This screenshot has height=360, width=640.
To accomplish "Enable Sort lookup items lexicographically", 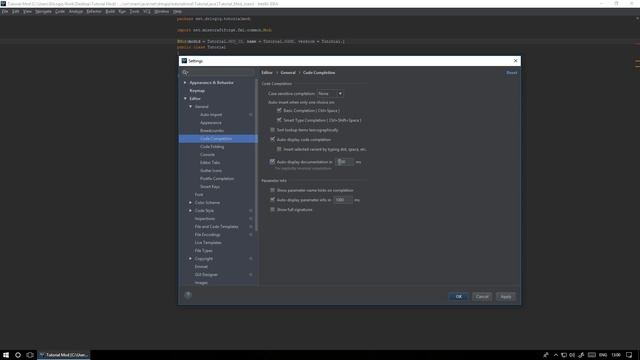I will [273, 130].
